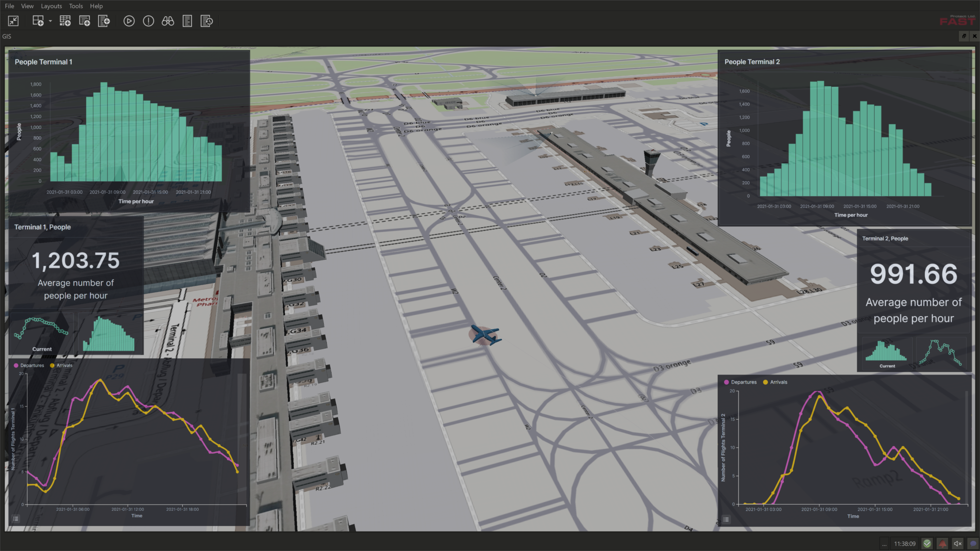Open the Tools menu
Screen dimensions: 980x551
(76, 6)
